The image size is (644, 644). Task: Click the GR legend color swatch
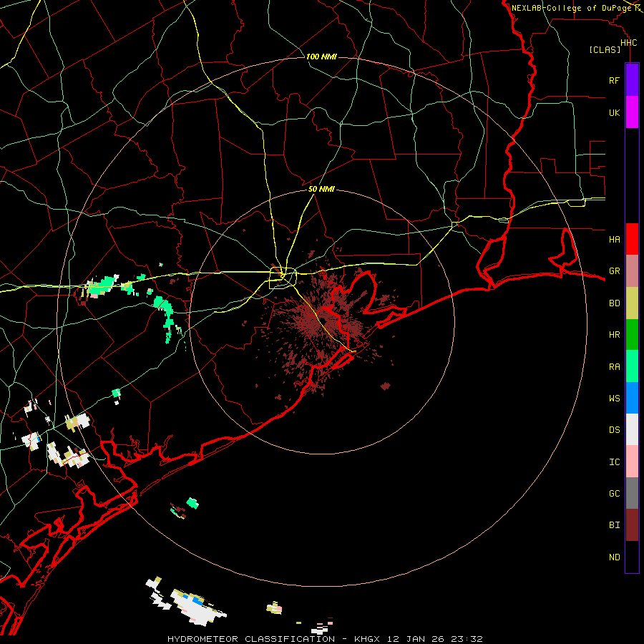pos(632,271)
